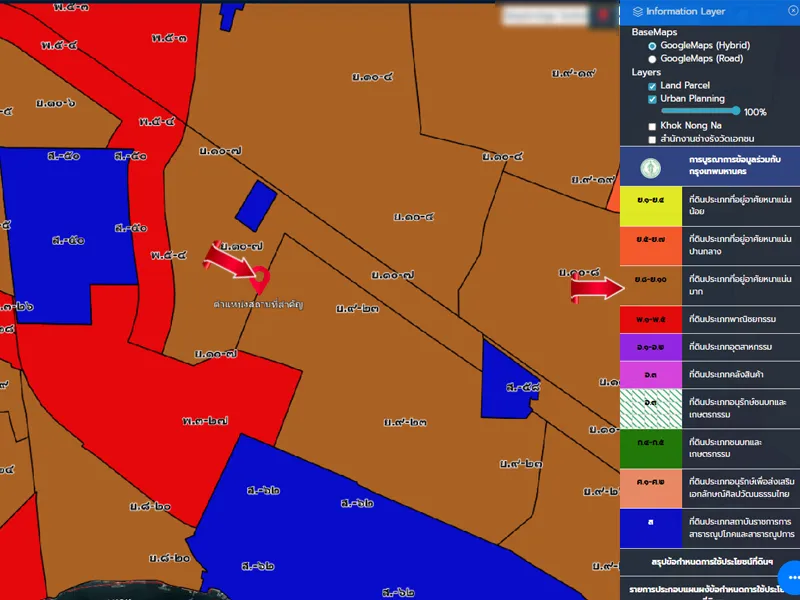
Task: Click the red pin button beside search box
Action: [x=604, y=15]
